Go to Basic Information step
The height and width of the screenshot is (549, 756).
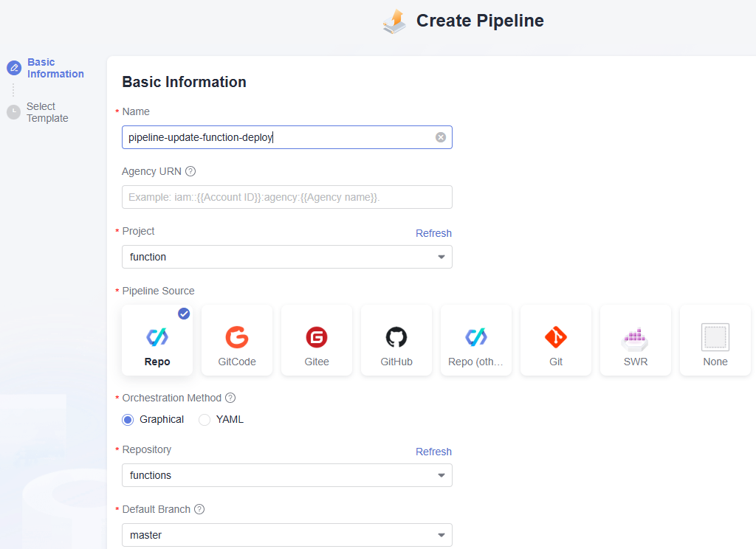pos(55,68)
